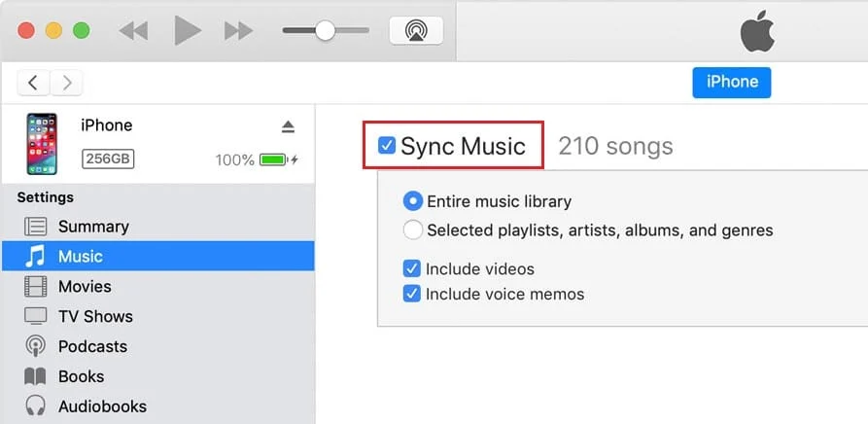Open the Books section
Viewport: 868px width, 424px height.
(x=80, y=376)
